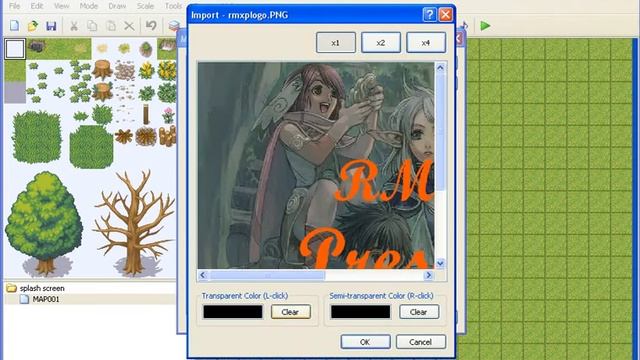Set import preview zoom to x2
The height and width of the screenshot is (360, 640).
click(x=381, y=42)
